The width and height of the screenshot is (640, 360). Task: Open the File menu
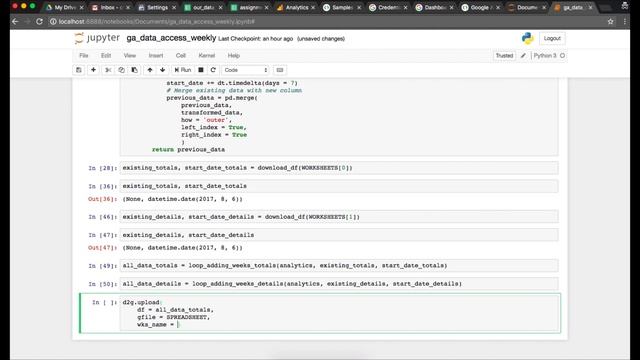pyautogui.click(x=84, y=56)
